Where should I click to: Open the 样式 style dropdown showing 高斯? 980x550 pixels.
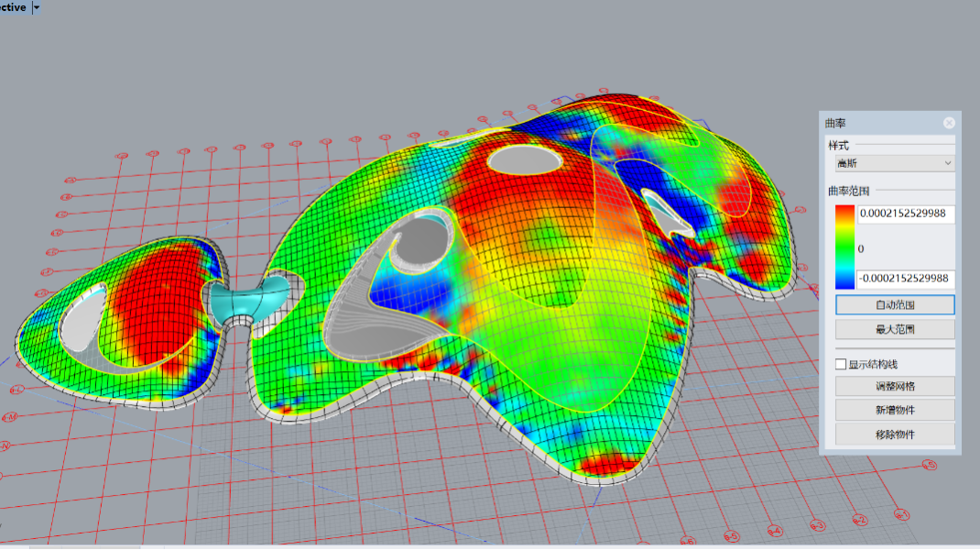coord(895,163)
